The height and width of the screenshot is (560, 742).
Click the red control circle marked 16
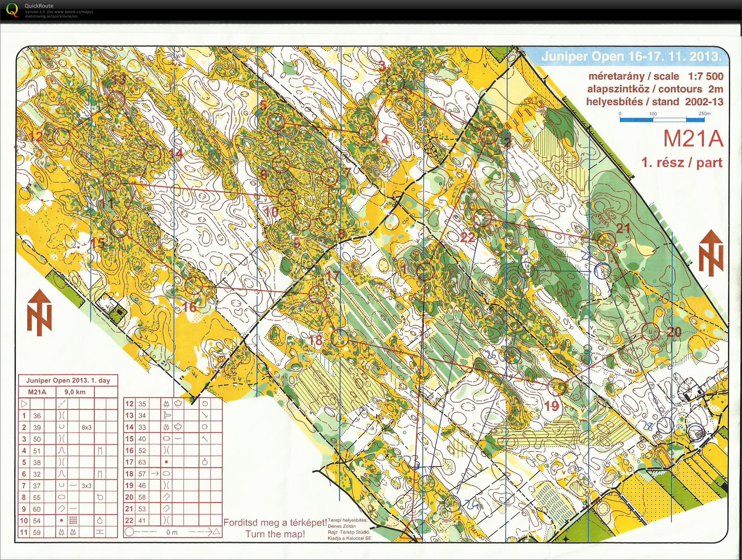point(194,285)
